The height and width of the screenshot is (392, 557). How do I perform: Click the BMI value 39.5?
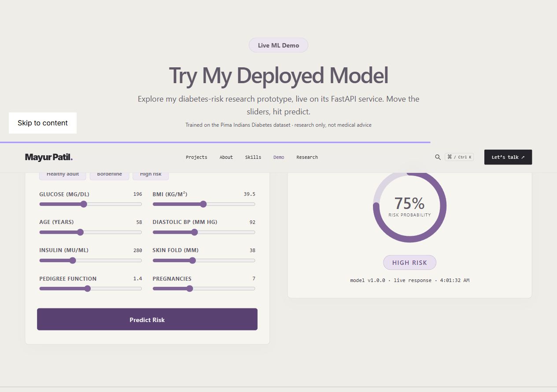(x=250, y=194)
